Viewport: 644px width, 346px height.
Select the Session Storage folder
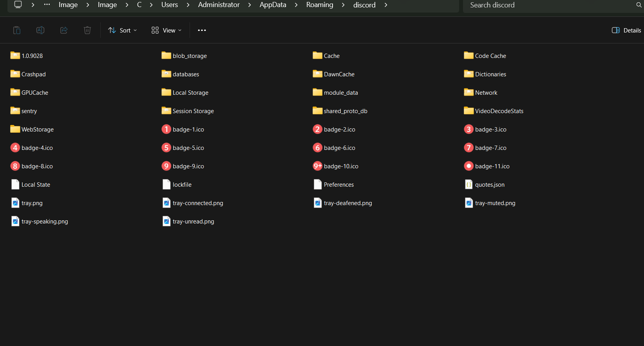point(188,111)
